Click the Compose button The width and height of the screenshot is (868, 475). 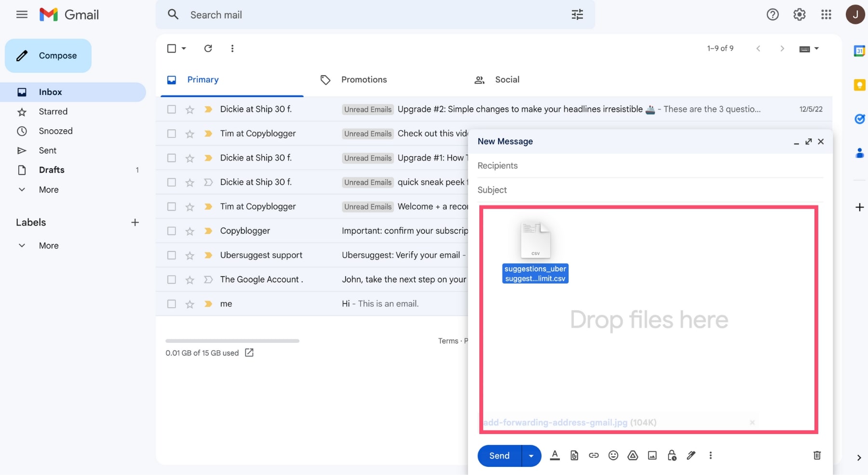[x=48, y=55]
